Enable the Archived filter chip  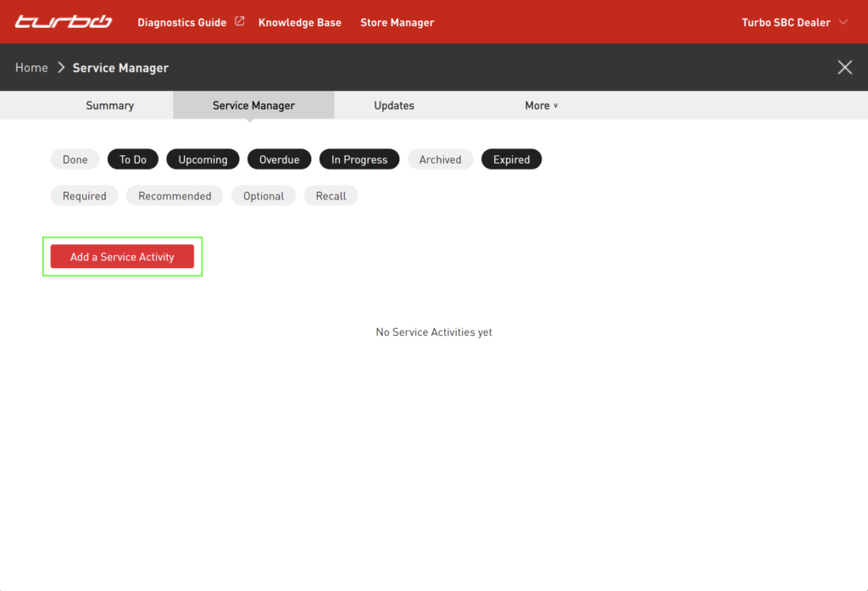(x=440, y=159)
